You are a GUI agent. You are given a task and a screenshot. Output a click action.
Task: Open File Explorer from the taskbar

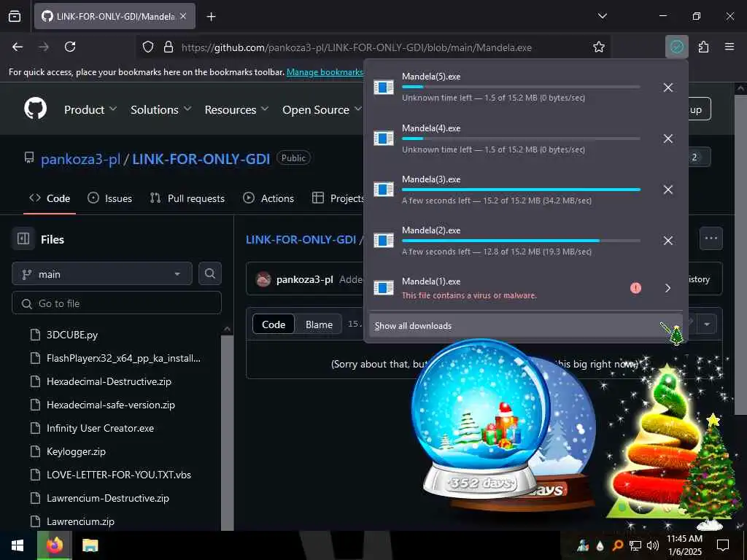tap(90, 545)
